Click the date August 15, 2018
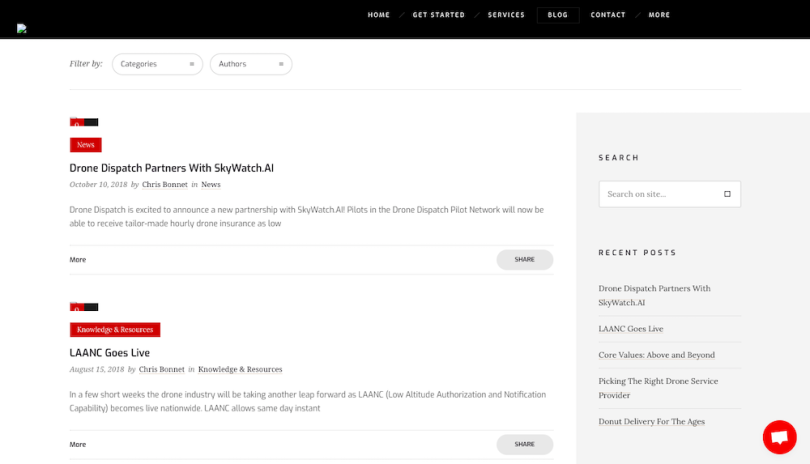Image resolution: width=810 pixels, height=464 pixels. (x=97, y=369)
